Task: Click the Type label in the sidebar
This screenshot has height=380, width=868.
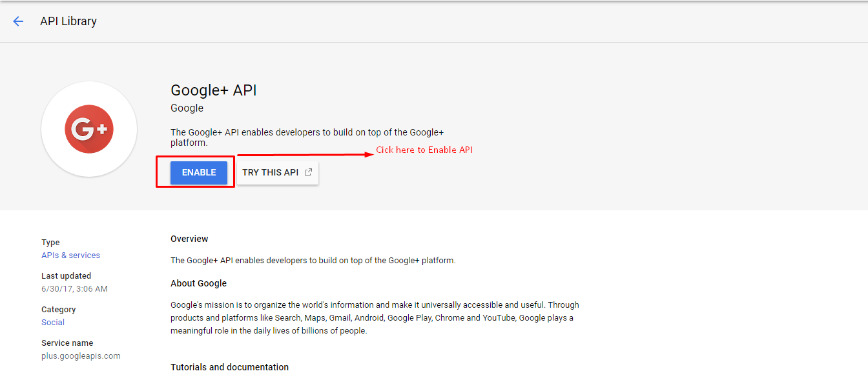Action: point(50,243)
